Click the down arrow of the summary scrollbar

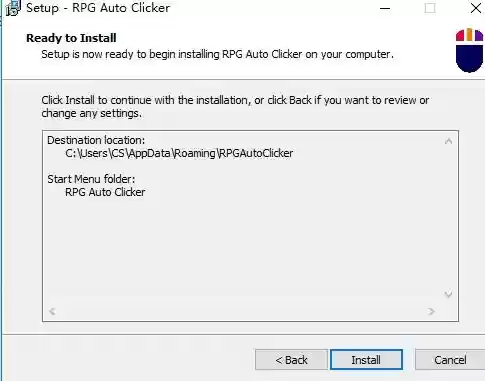pos(448,294)
